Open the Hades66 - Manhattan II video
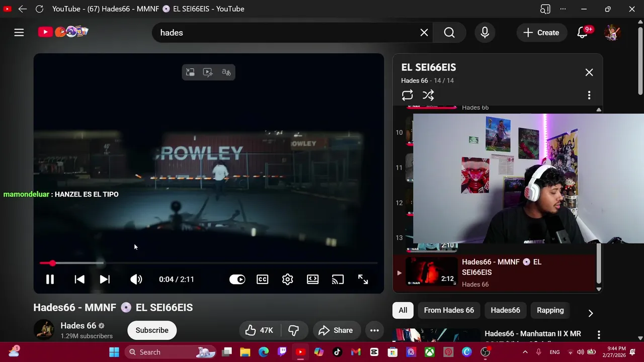 (533, 334)
